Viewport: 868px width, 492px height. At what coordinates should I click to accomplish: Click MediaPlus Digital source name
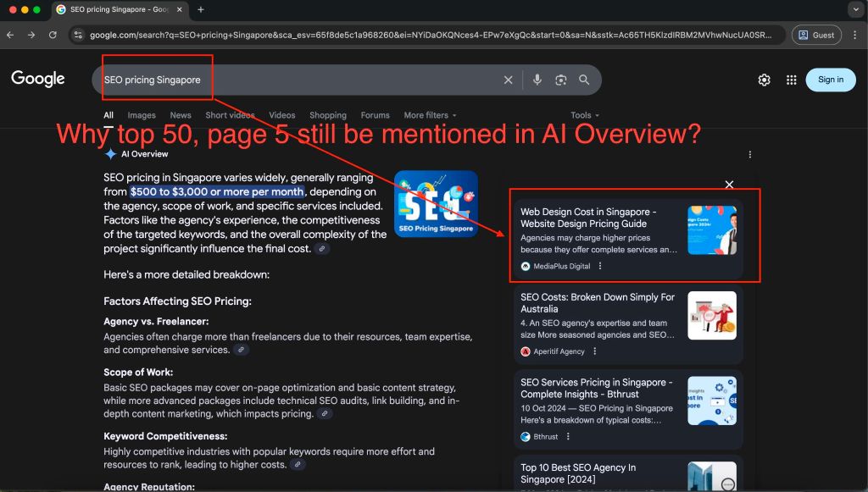tap(561, 266)
